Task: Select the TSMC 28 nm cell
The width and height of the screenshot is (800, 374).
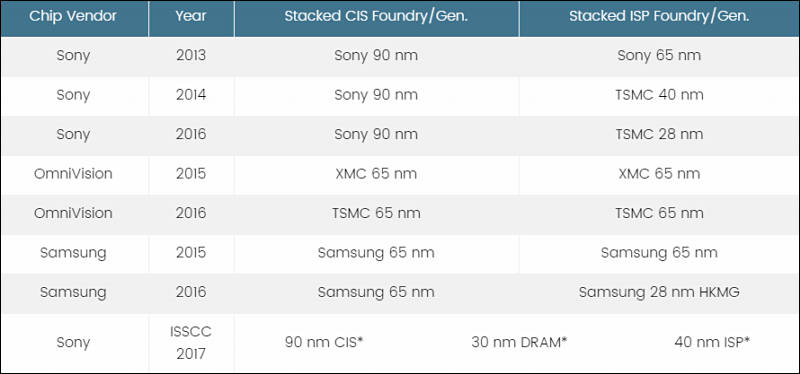Action: pyautogui.click(x=659, y=135)
